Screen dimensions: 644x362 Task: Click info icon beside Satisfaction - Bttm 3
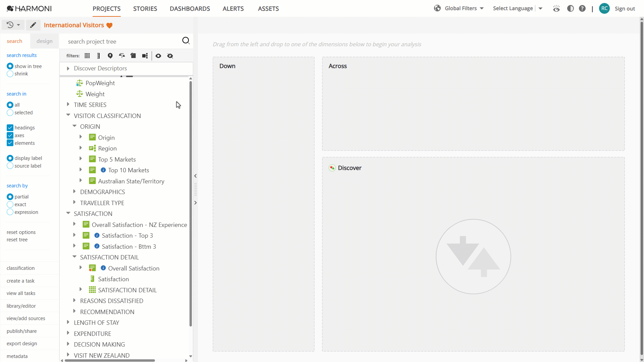(x=97, y=246)
